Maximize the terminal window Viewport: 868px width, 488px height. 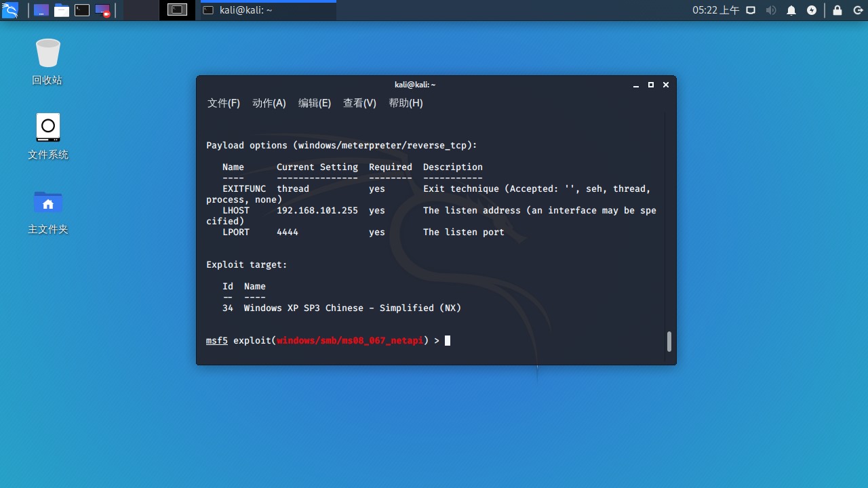[651, 85]
